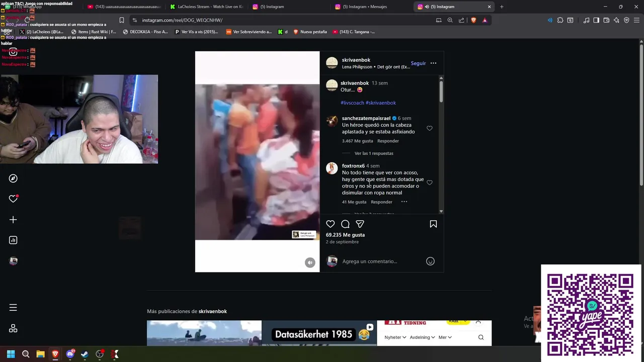
Task: Unmute the reel with the speaker icon
Action: (310, 262)
